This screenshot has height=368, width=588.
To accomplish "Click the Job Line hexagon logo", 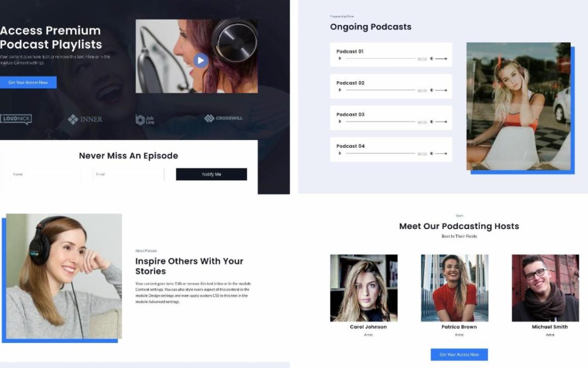I will (145, 120).
